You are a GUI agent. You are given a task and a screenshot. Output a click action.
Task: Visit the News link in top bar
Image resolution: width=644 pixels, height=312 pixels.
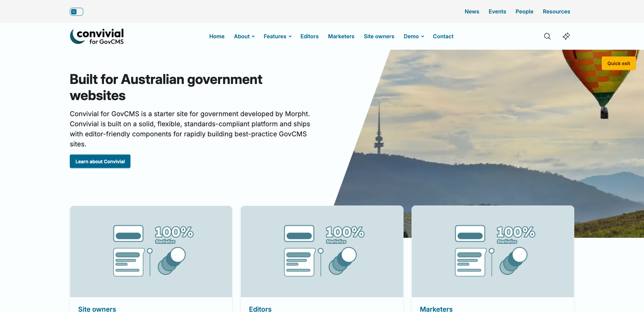pyautogui.click(x=472, y=11)
